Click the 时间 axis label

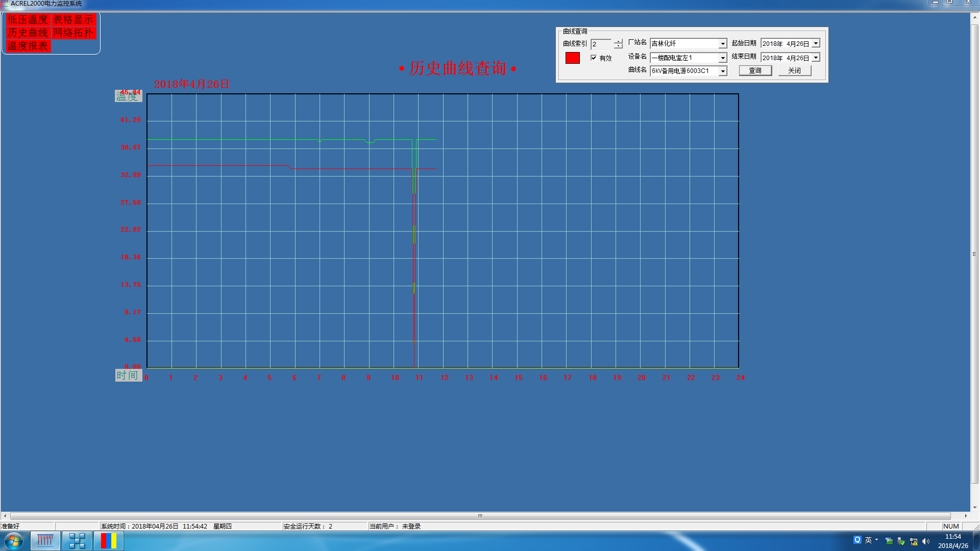128,375
